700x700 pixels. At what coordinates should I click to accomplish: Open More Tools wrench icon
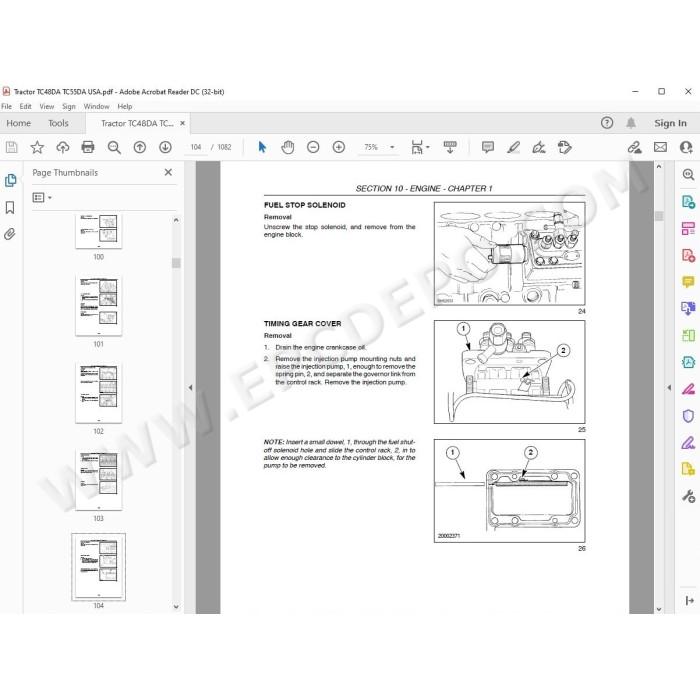point(688,496)
